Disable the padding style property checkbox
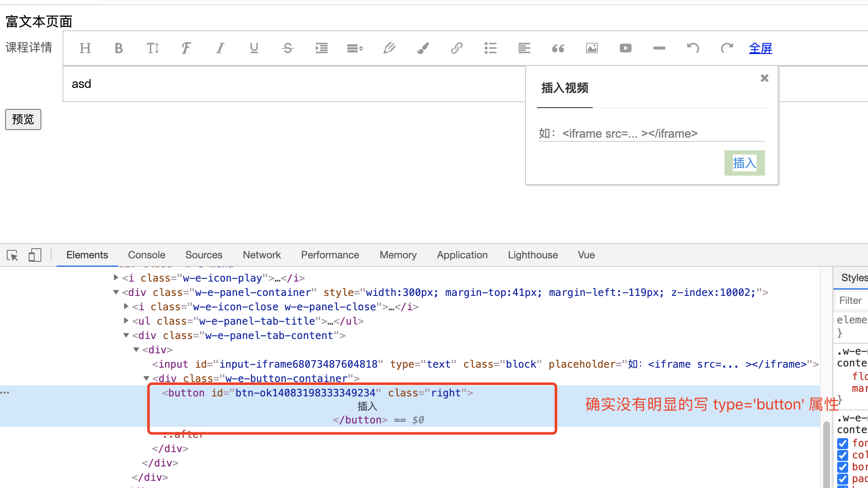Screen dimensions: 868x488 [x=843, y=479]
